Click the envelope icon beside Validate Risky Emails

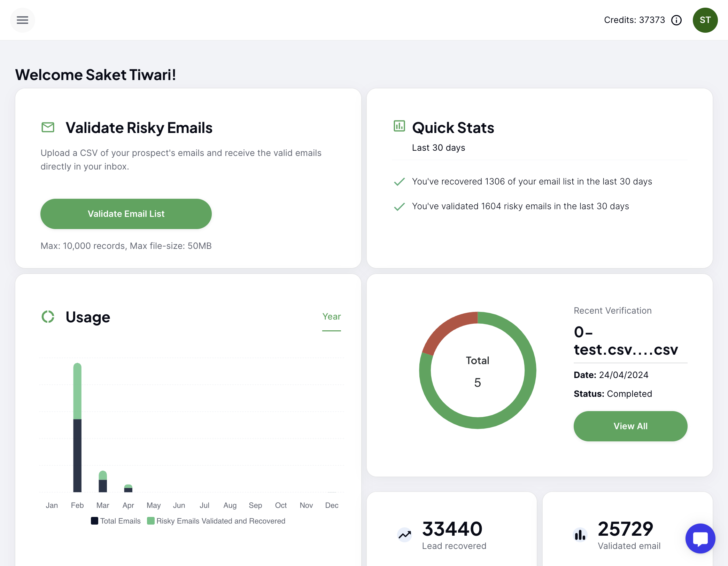click(x=48, y=127)
